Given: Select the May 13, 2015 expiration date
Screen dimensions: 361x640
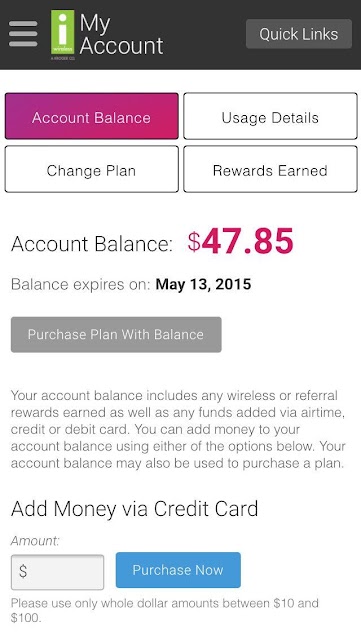Looking at the screenshot, I should click(203, 284).
